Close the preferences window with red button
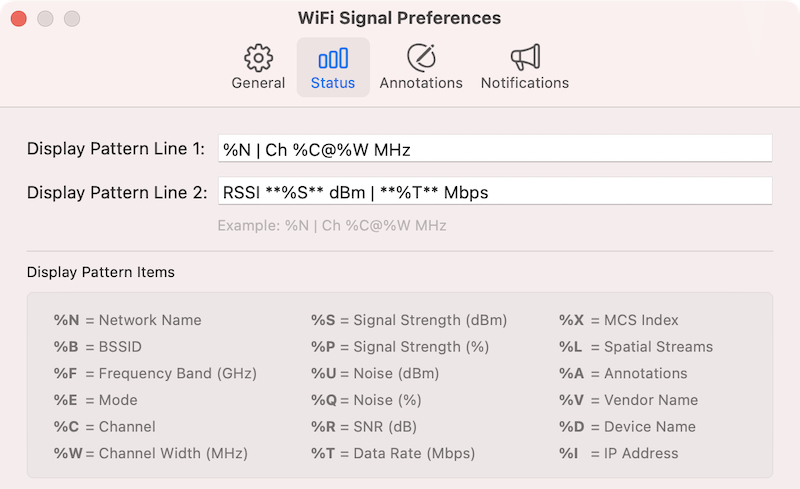The image size is (800, 489). tap(19, 18)
